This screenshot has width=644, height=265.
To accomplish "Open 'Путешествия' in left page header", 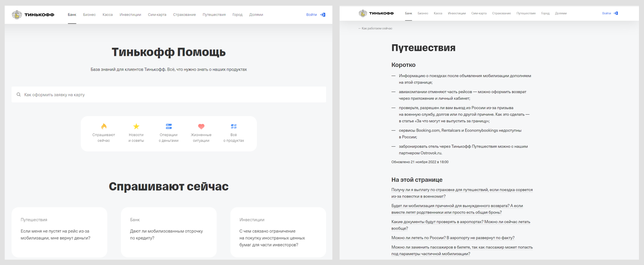I will (214, 15).
